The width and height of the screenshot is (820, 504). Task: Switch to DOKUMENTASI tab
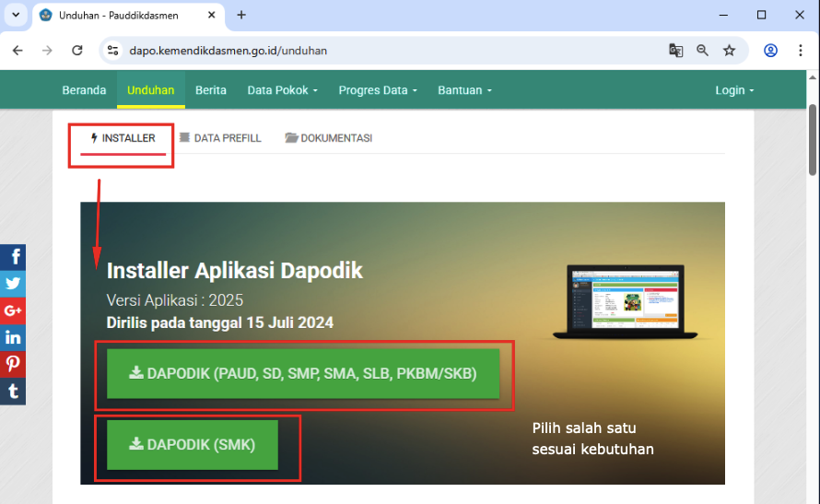click(329, 138)
